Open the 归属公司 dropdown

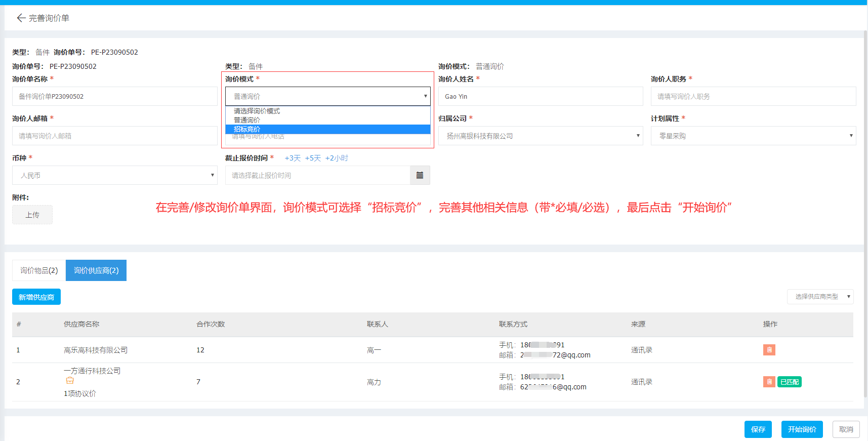coord(541,136)
